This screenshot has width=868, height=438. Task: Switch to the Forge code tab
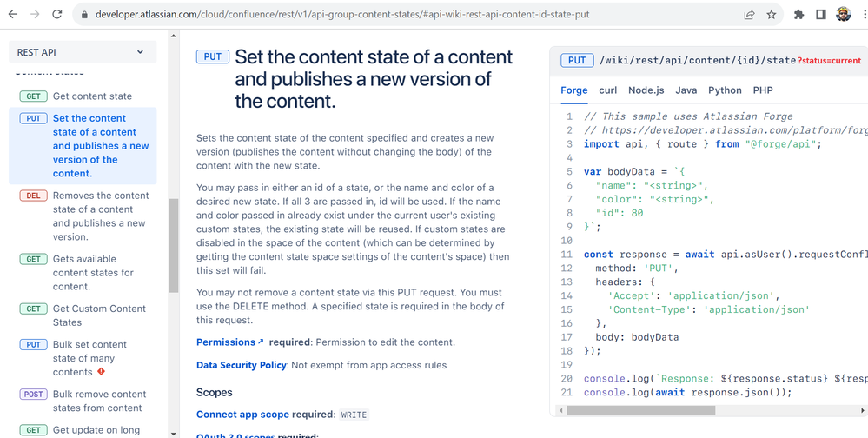pyautogui.click(x=574, y=90)
